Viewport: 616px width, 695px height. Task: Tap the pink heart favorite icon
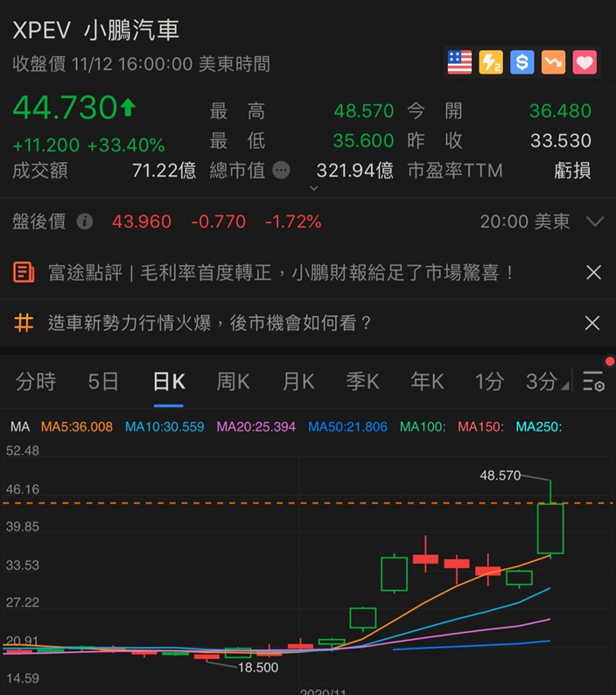coord(584,62)
